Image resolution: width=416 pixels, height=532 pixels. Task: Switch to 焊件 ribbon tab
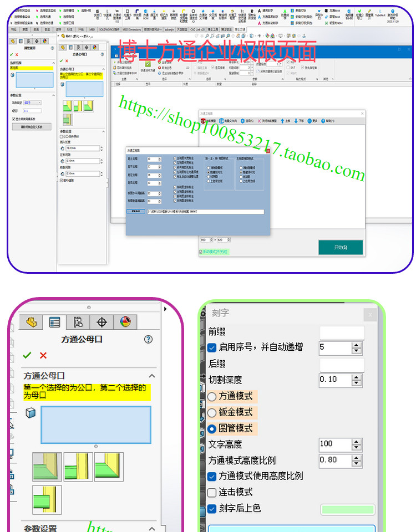(x=58, y=29)
